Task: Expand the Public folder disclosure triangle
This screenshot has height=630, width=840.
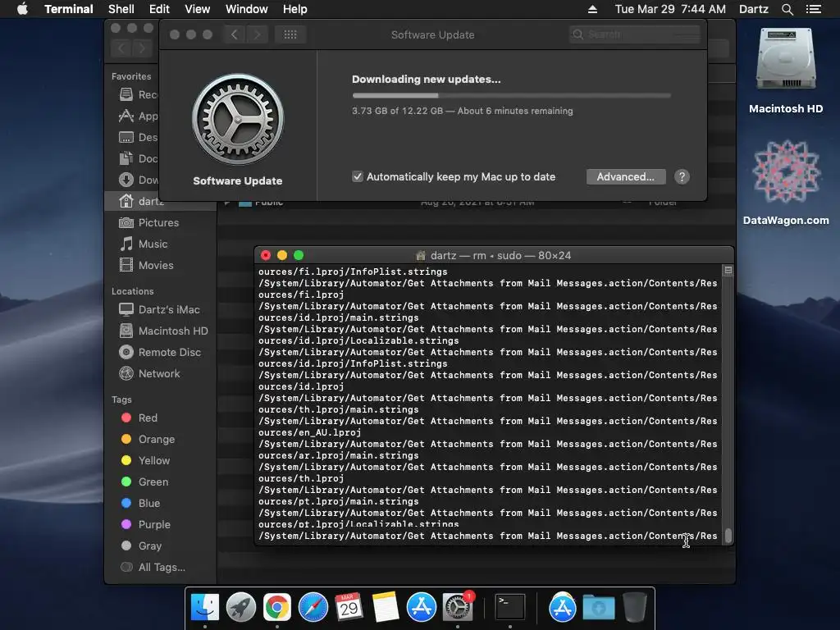Action: 227,203
